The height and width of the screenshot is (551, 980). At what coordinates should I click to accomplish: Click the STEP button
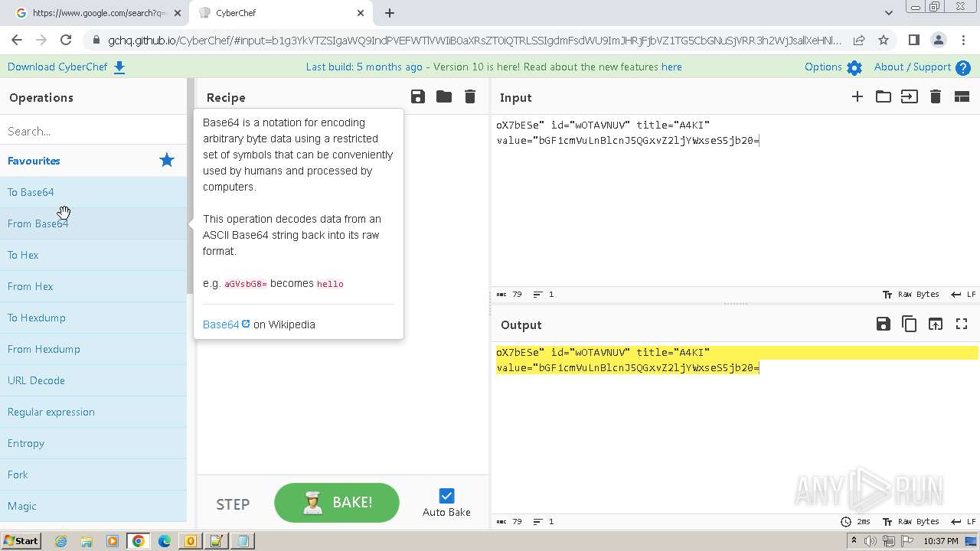pos(233,504)
